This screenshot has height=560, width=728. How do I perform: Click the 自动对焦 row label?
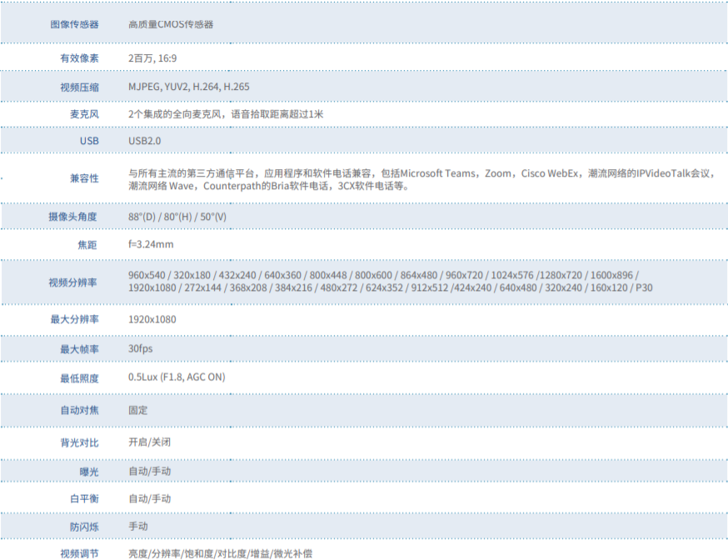(79, 410)
